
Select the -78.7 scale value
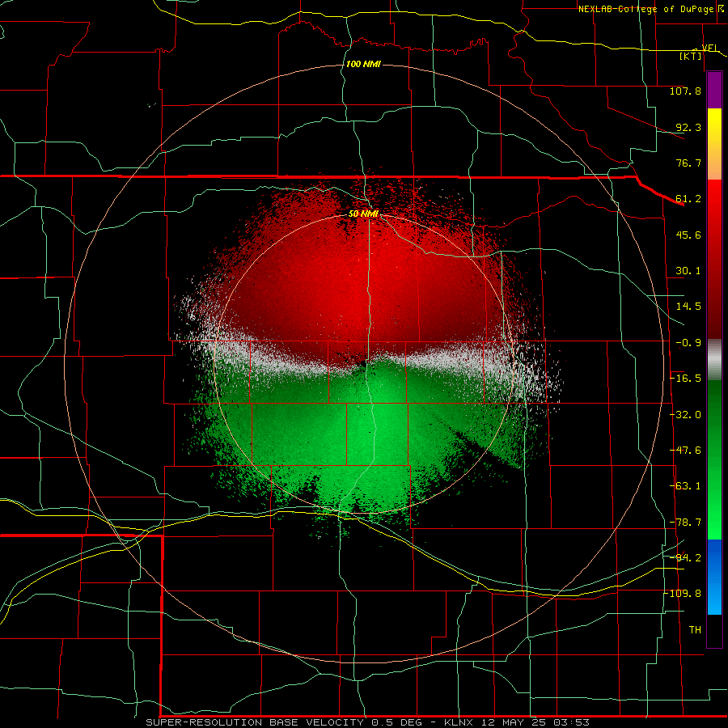pos(685,523)
